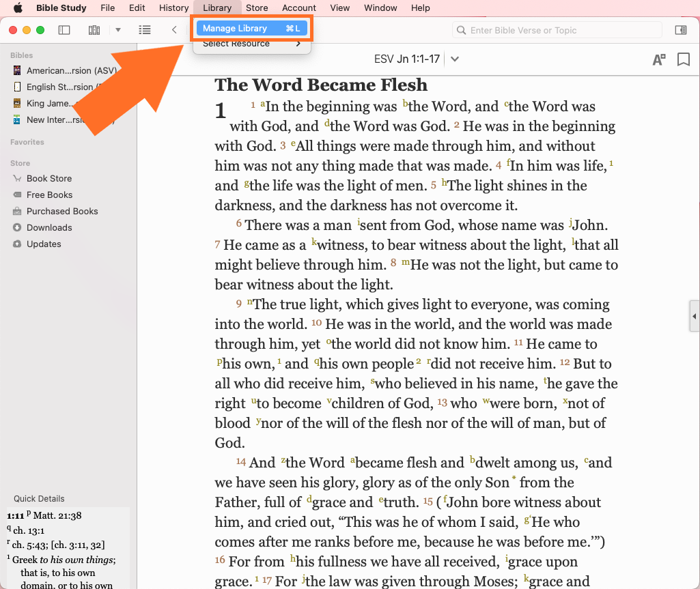Open the Apple menu
Image resolution: width=700 pixels, height=589 pixels.
17,8
